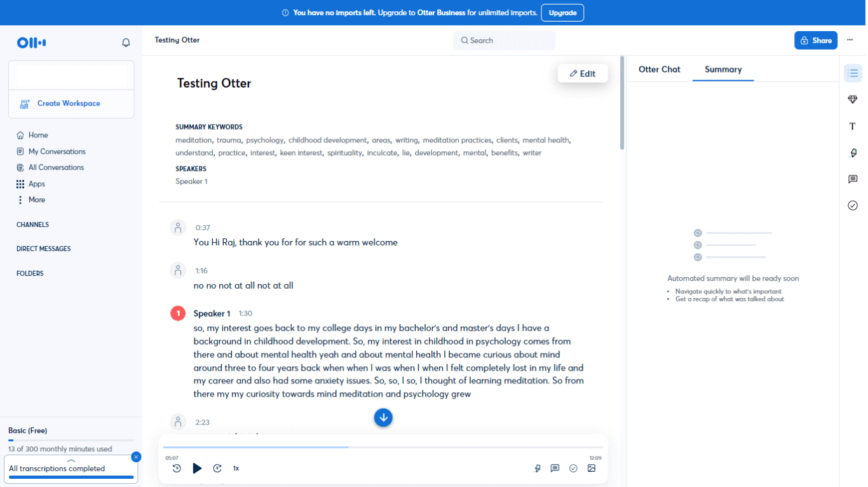Click the diamond premium icon in right rail
The width and height of the screenshot is (868, 487).
pos(853,100)
